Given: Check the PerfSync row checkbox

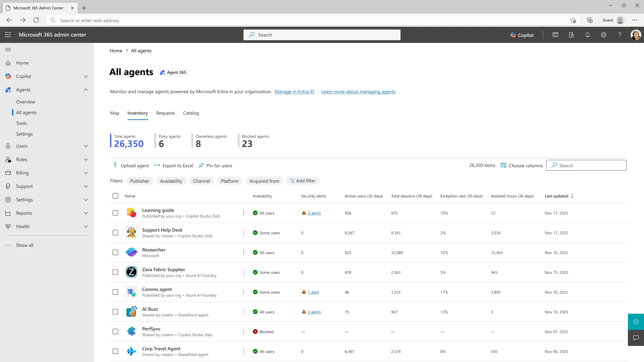Looking at the screenshot, I should click(x=115, y=331).
